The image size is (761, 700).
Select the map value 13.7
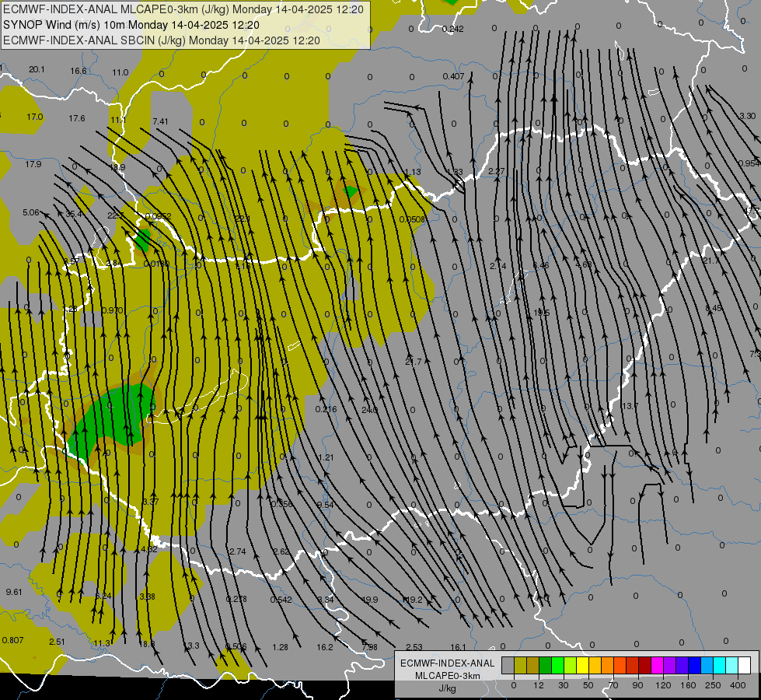tap(630, 406)
